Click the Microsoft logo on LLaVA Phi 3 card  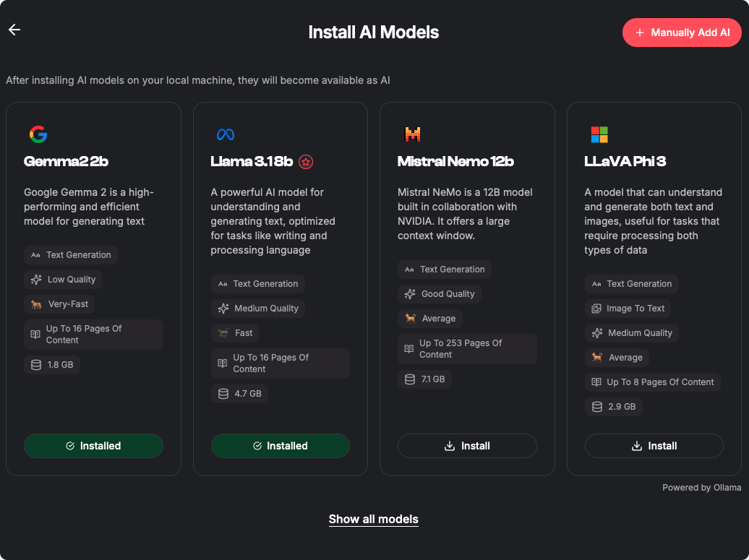coord(599,134)
